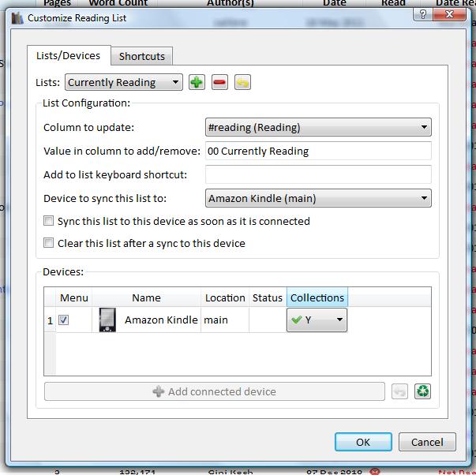476x475 pixels.
Task: Enable Clear this list after a sync
Action: coord(49,243)
